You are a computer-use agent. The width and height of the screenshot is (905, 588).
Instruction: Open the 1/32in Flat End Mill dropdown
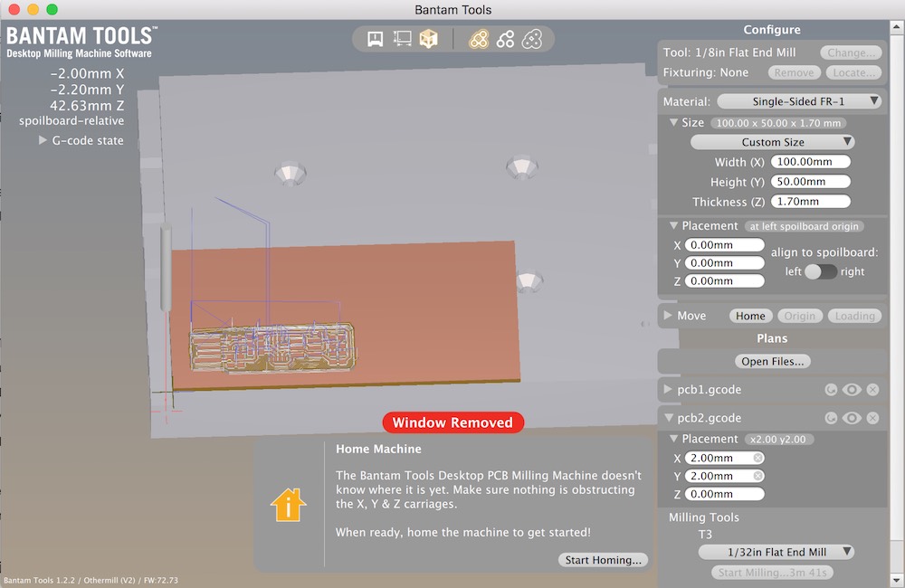[x=776, y=552]
